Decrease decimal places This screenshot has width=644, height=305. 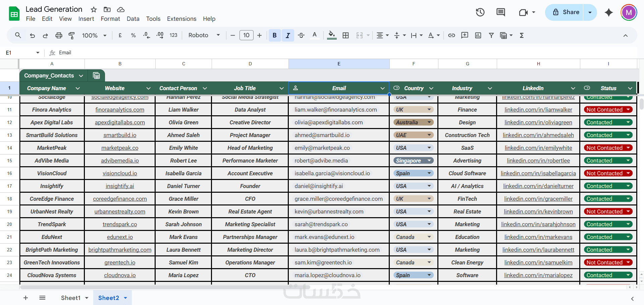point(147,35)
